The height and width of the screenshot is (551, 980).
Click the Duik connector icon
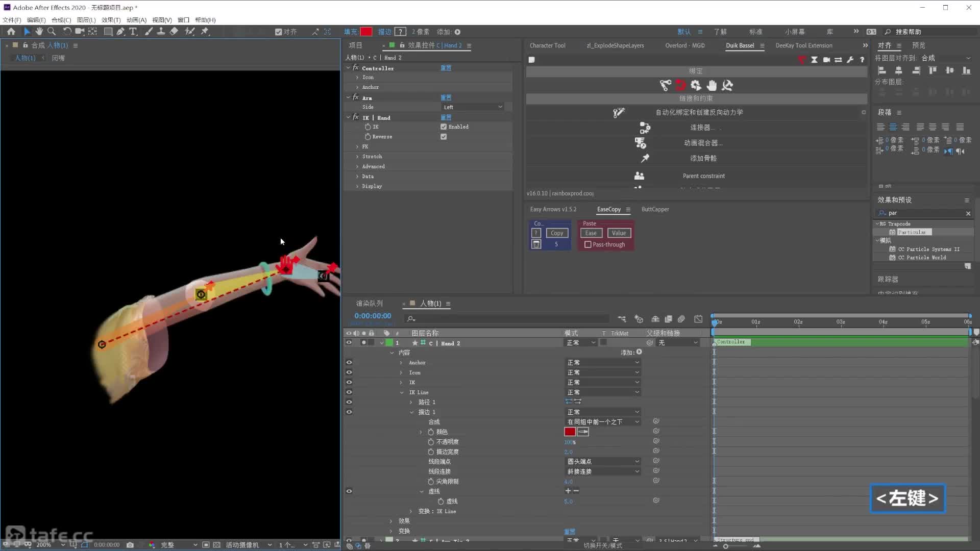click(x=645, y=128)
